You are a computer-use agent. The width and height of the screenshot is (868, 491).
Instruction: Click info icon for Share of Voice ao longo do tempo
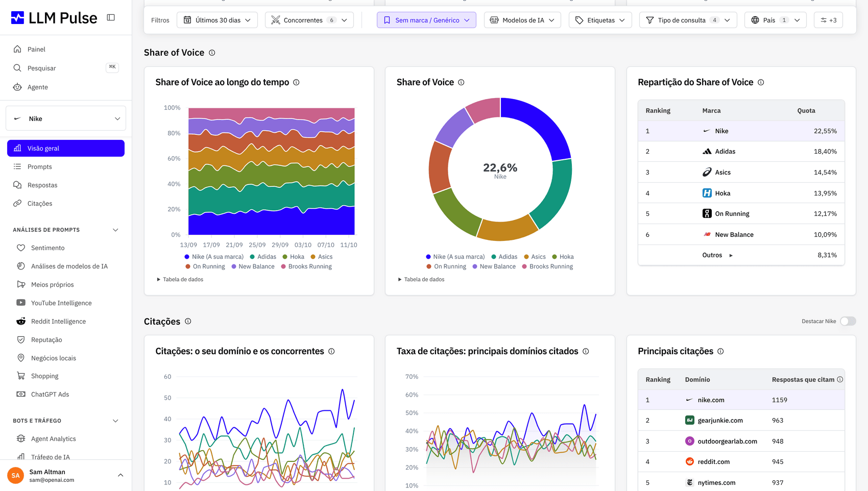click(x=296, y=82)
